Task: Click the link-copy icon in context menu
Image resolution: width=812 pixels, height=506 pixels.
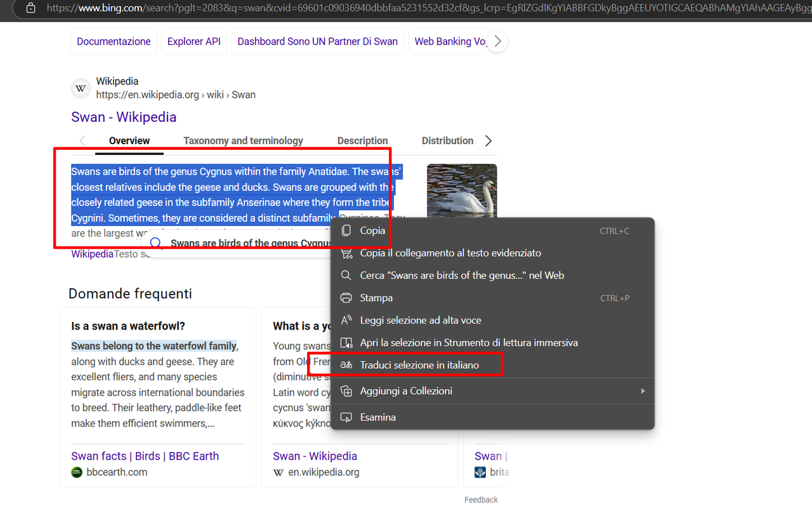Action: pyautogui.click(x=346, y=253)
